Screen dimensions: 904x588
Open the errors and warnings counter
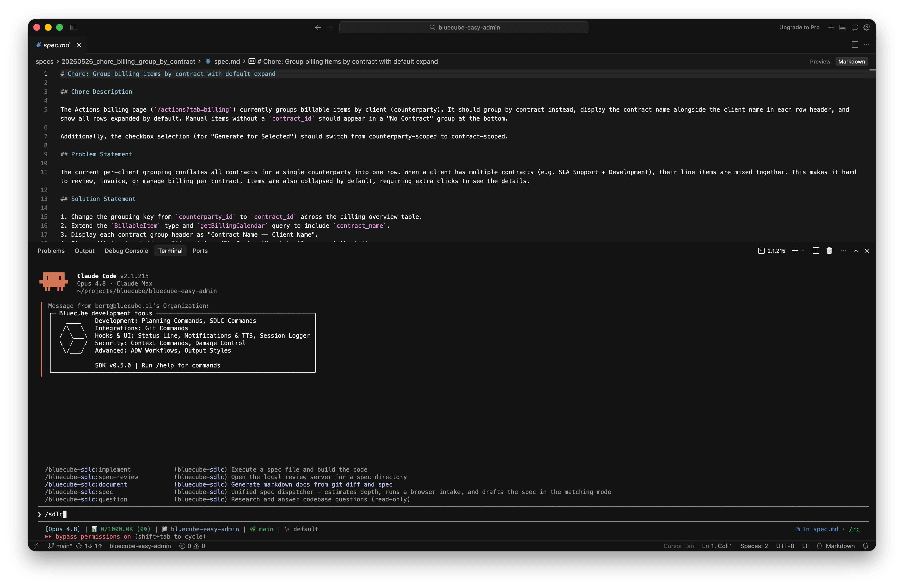(192, 546)
